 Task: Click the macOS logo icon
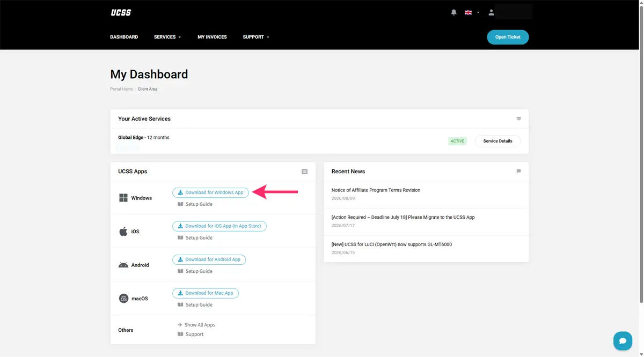point(123,299)
